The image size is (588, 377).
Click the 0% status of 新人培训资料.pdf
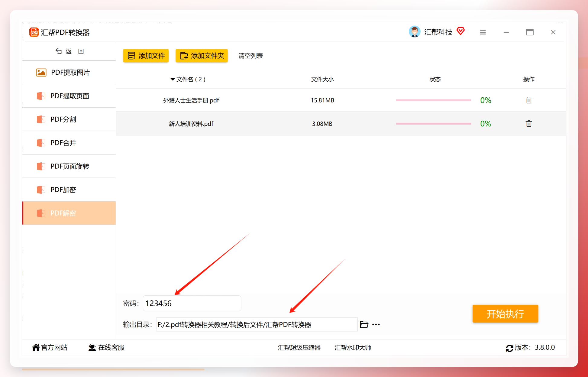tap(486, 124)
